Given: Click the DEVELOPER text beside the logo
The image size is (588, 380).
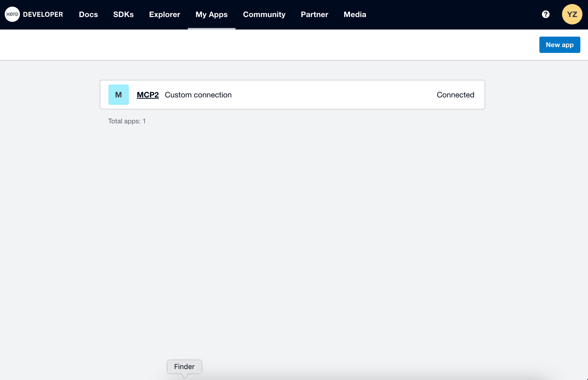Looking at the screenshot, I should [43, 14].
